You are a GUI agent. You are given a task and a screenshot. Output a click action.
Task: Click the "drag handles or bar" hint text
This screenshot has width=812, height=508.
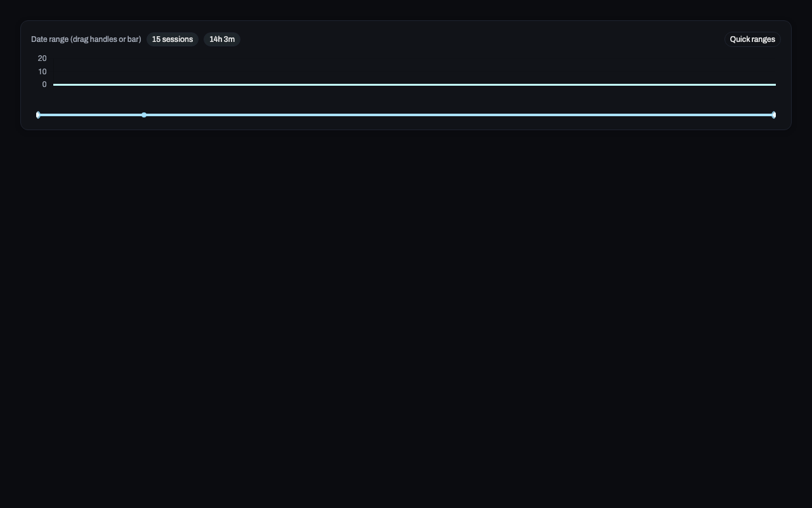pos(106,39)
